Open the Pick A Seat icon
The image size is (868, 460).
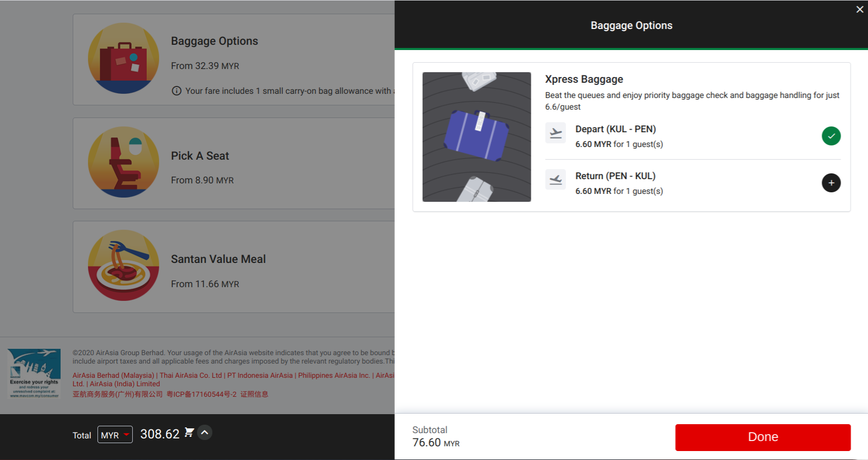[123, 162]
